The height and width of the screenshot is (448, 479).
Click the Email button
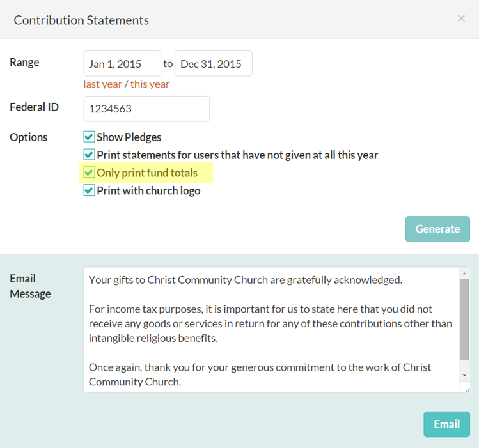(446, 424)
